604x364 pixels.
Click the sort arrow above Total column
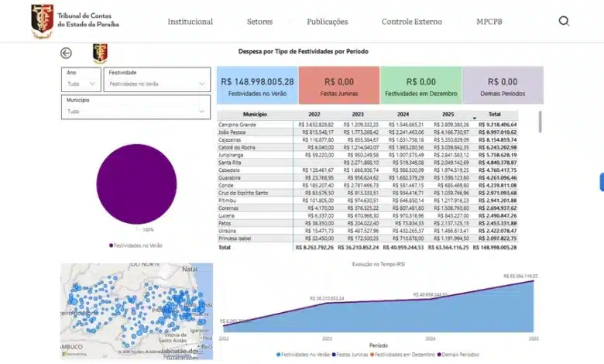pyautogui.click(x=475, y=118)
